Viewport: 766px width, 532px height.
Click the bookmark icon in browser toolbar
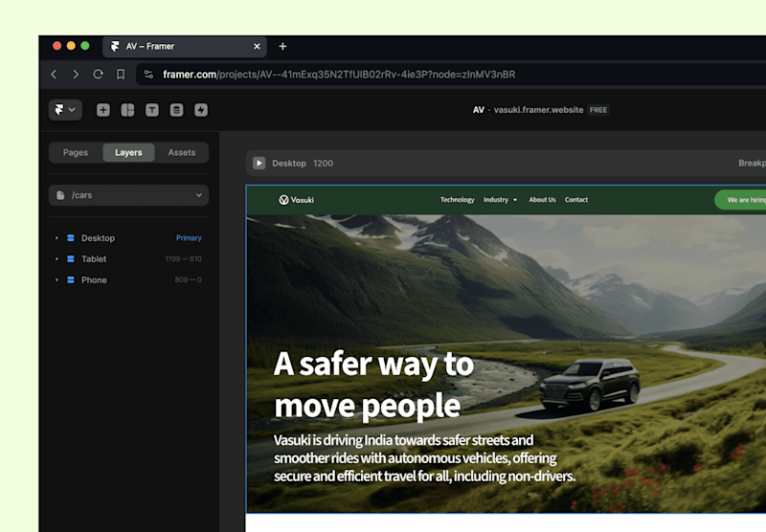coord(121,75)
